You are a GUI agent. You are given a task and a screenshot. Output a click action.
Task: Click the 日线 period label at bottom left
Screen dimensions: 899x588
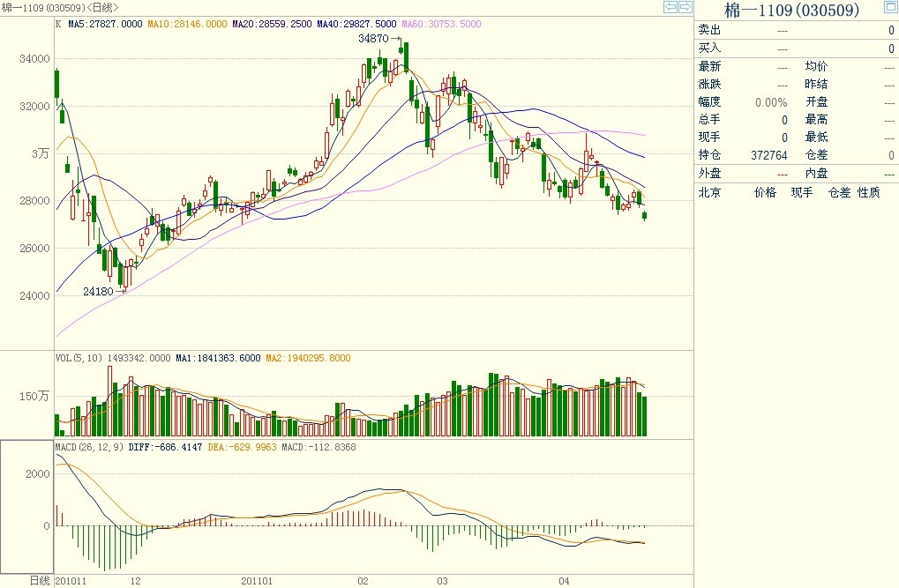pyautogui.click(x=40, y=580)
